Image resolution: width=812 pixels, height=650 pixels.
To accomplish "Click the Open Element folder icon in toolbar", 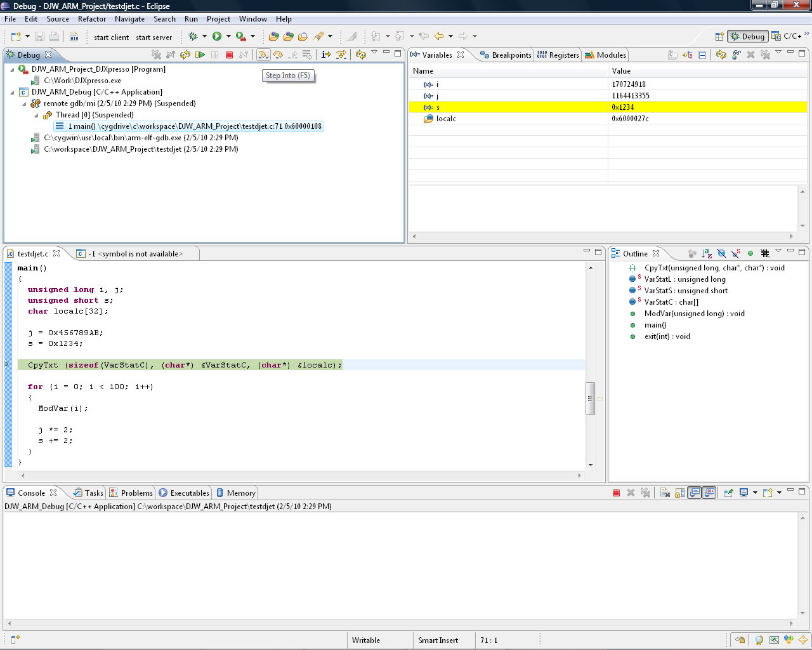I will [x=274, y=37].
